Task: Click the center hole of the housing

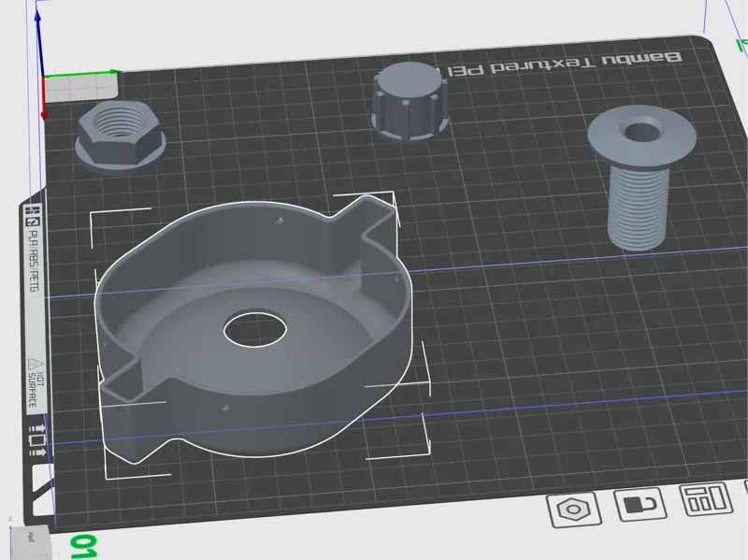Action: (x=255, y=330)
